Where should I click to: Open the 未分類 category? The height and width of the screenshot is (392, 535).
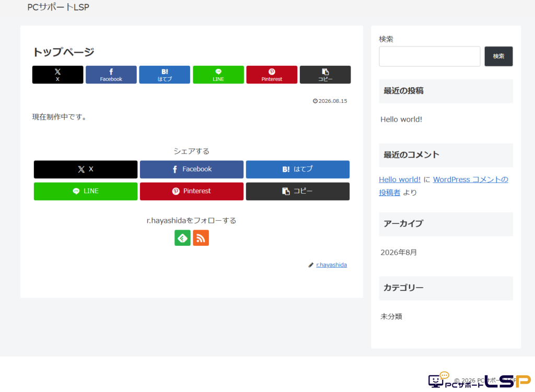(x=391, y=317)
